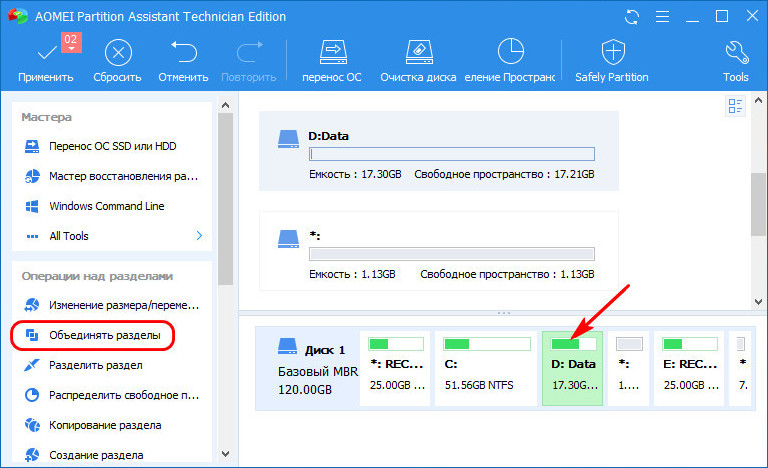Select the small unallocated *: 1... block
768x468 pixels.
coord(628,369)
